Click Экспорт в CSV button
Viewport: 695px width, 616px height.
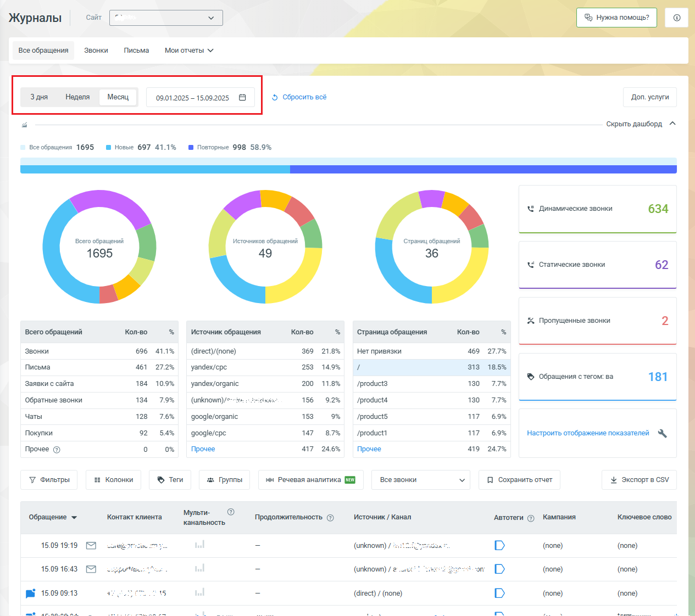[639, 480]
